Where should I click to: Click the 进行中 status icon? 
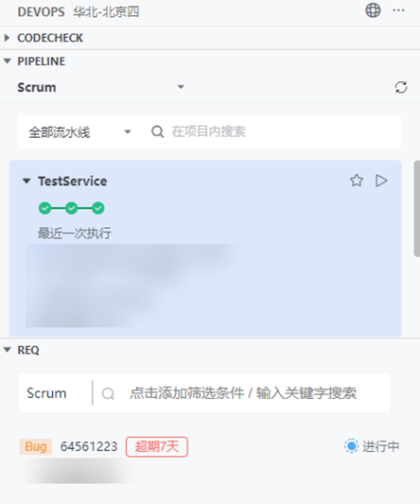pos(351,446)
